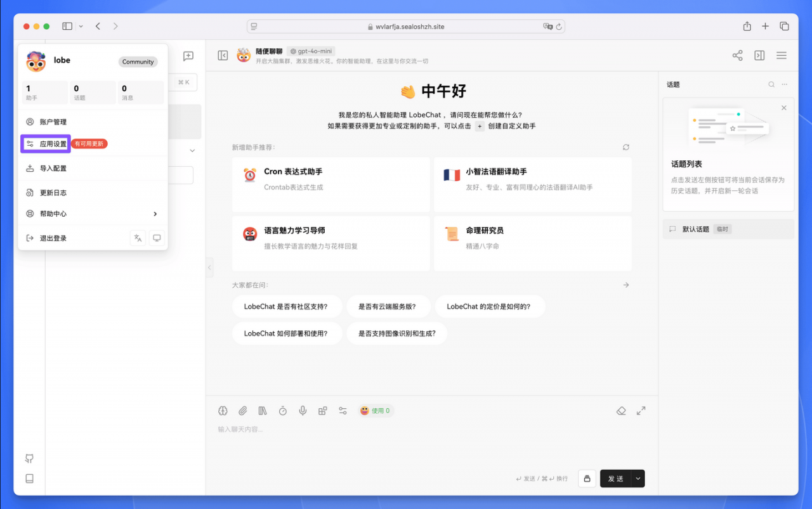Expand the chat input to fullscreen
This screenshot has height=509, width=812.
pyautogui.click(x=641, y=411)
